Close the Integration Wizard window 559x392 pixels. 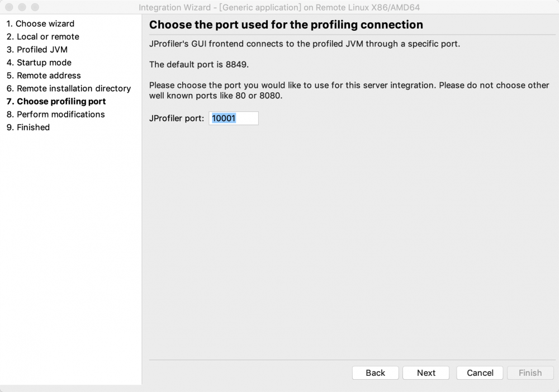click(x=8, y=7)
